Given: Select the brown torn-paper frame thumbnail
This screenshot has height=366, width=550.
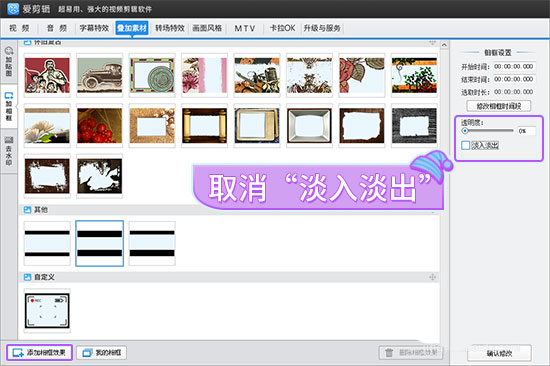Looking at the screenshot, I should [x=362, y=126].
